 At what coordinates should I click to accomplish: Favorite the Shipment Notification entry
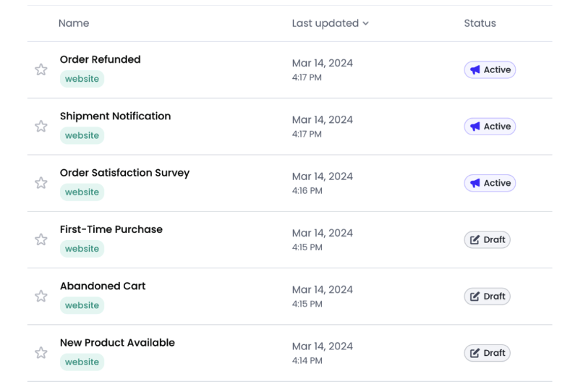click(41, 127)
